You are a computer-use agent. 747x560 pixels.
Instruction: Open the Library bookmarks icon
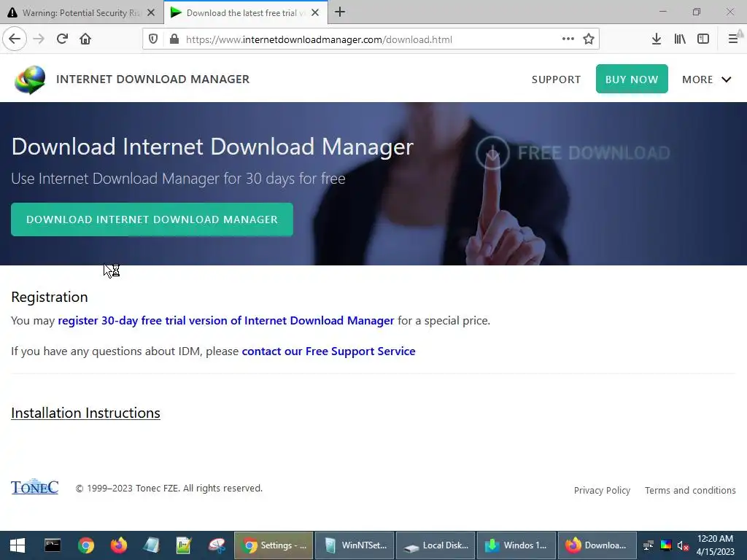click(680, 39)
